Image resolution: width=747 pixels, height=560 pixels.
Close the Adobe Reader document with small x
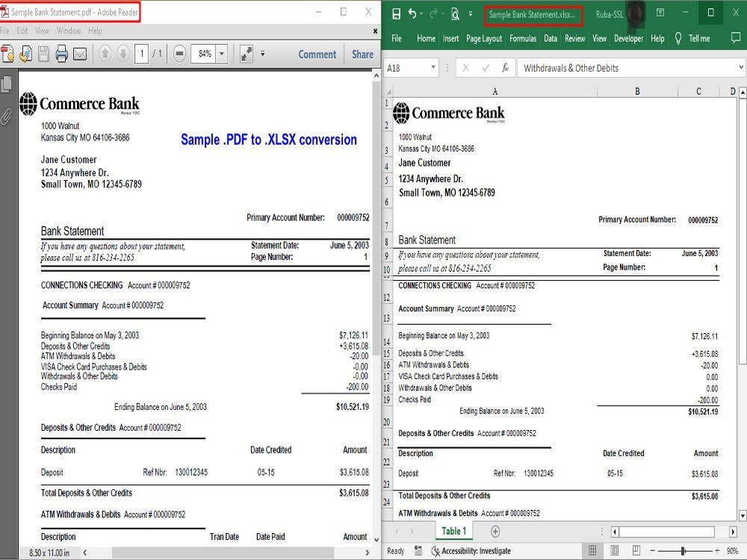(375, 31)
